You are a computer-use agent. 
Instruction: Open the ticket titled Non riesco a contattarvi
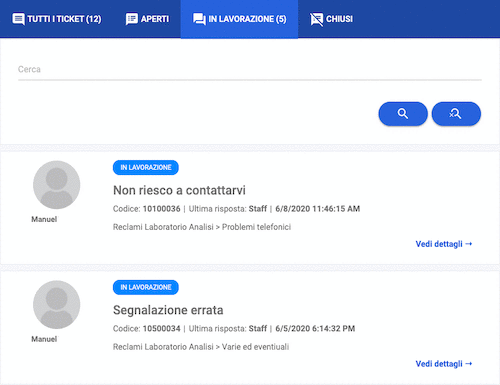point(179,190)
